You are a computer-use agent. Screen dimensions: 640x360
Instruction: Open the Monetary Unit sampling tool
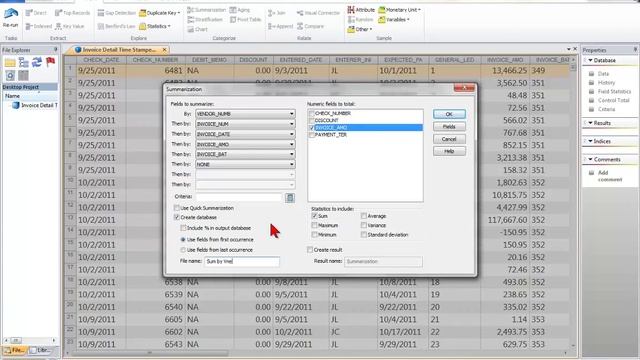click(399, 9)
